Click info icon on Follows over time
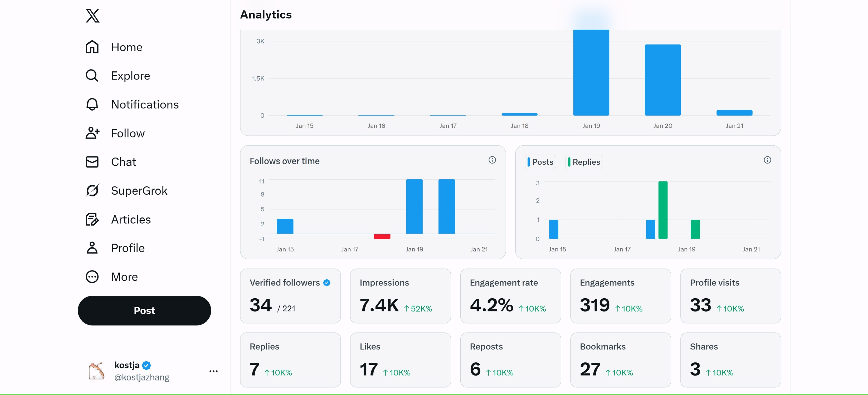868x395 pixels. [x=492, y=160]
